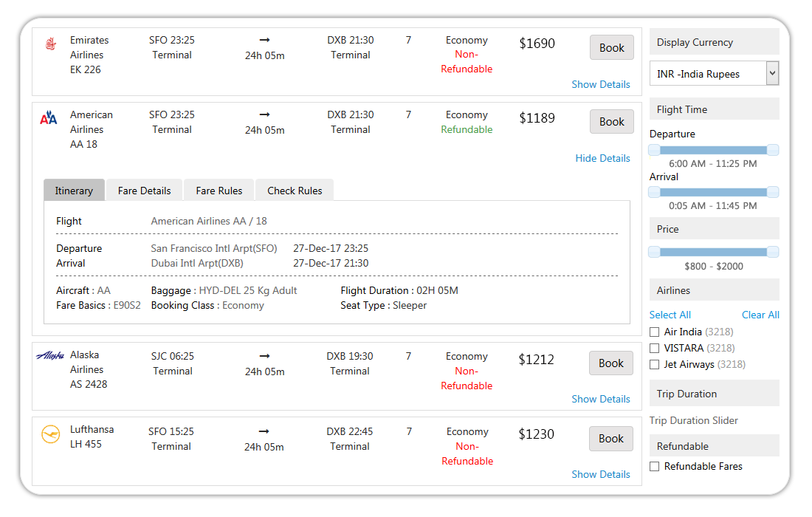
Task: Open the Check Rules tab
Action: [294, 190]
